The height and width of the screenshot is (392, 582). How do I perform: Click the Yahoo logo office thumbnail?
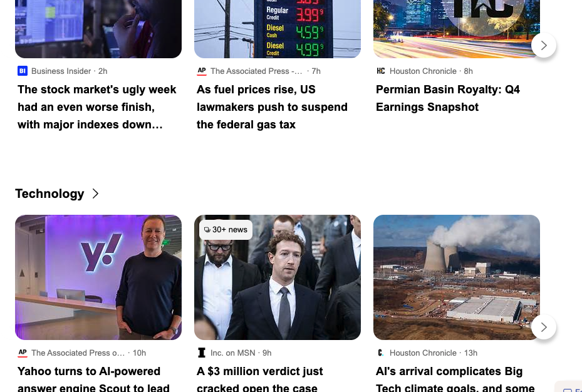click(98, 277)
